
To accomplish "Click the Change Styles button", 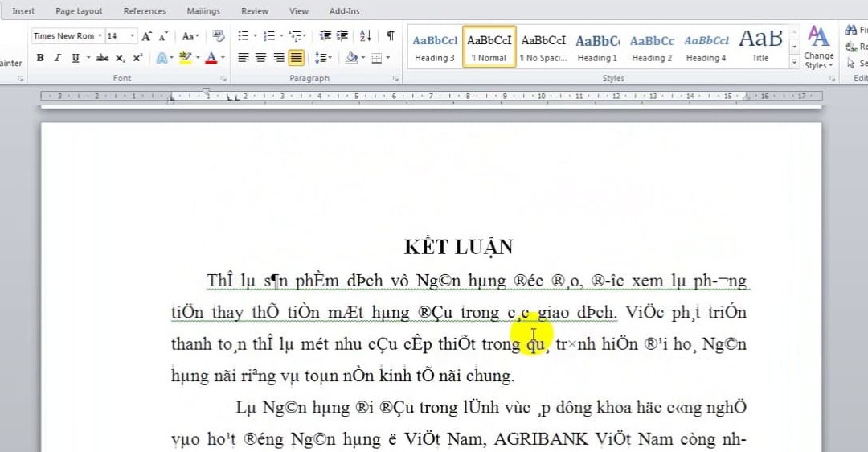I will (818, 47).
